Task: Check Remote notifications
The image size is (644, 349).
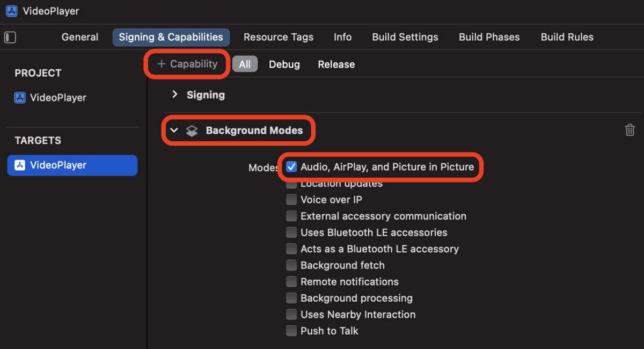Action: [291, 281]
